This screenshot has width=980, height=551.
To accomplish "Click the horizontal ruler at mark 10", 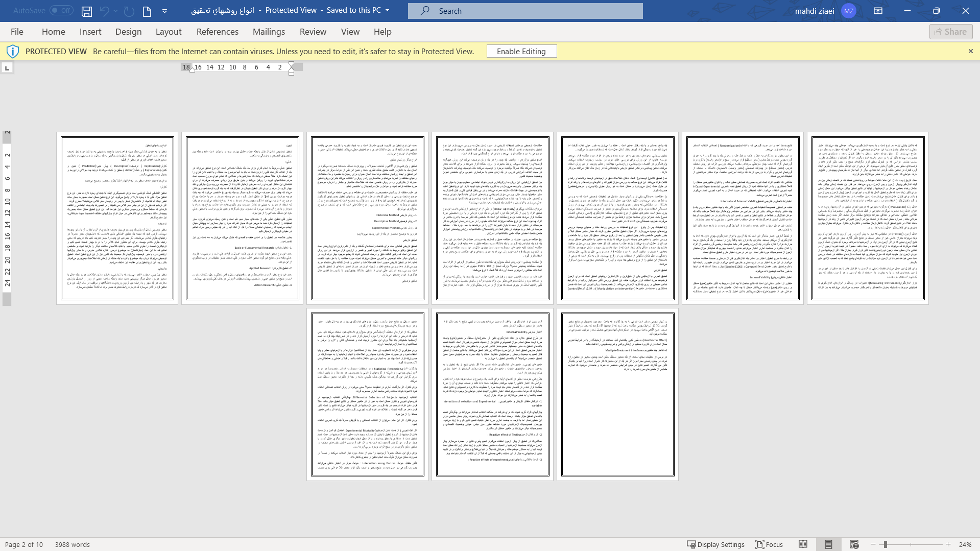I will coord(233,67).
